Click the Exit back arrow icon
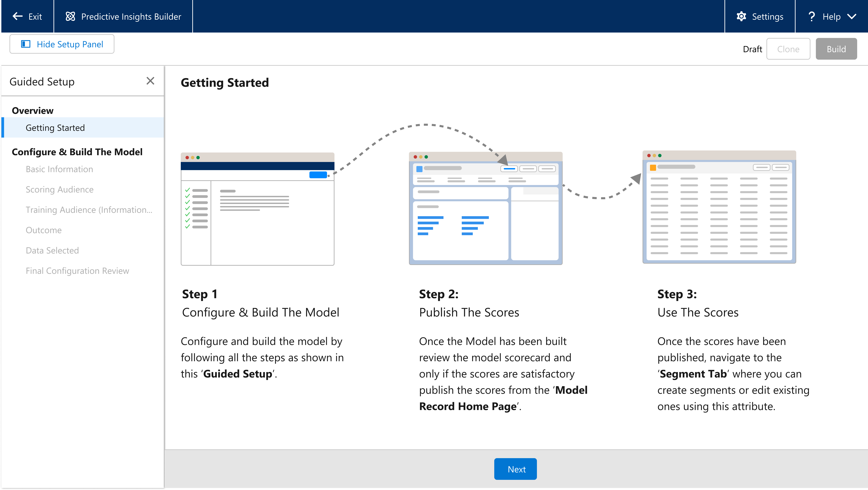This screenshot has height=490, width=868. coord(18,16)
